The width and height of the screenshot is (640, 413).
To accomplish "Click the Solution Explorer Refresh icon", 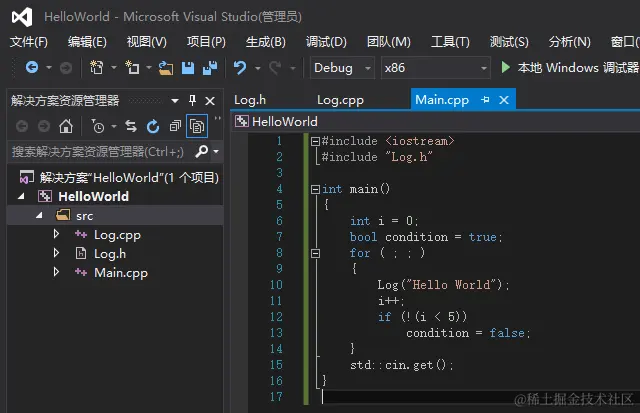I will coord(153,127).
